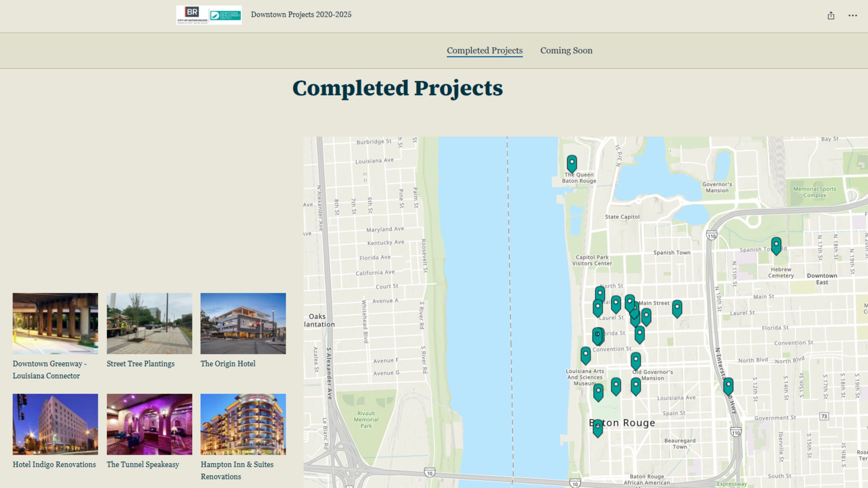
Task: Click Hotel Indigo Renovations title
Action: click(x=54, y=465)
